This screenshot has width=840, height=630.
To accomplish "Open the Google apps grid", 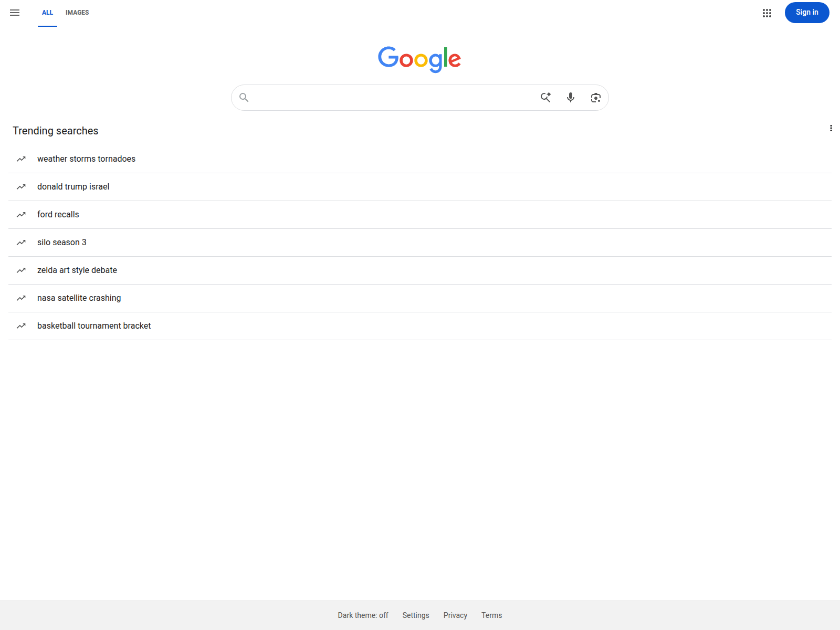I will pos(767,13).
